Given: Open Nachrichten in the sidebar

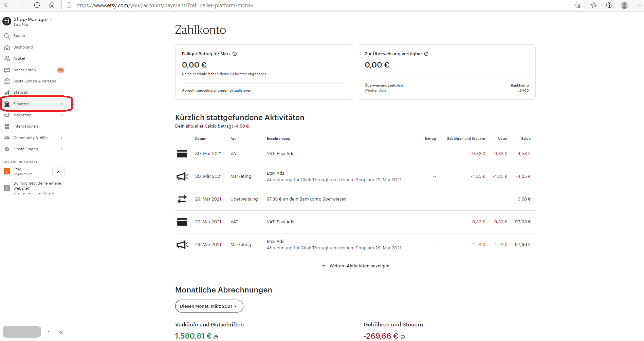Looking at the screenshot, I should point(24,70).
